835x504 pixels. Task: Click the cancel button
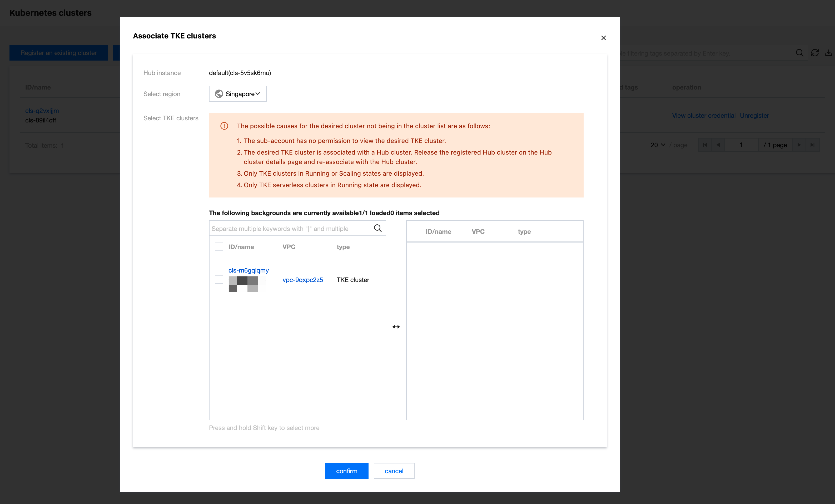[x=394, y=471]
